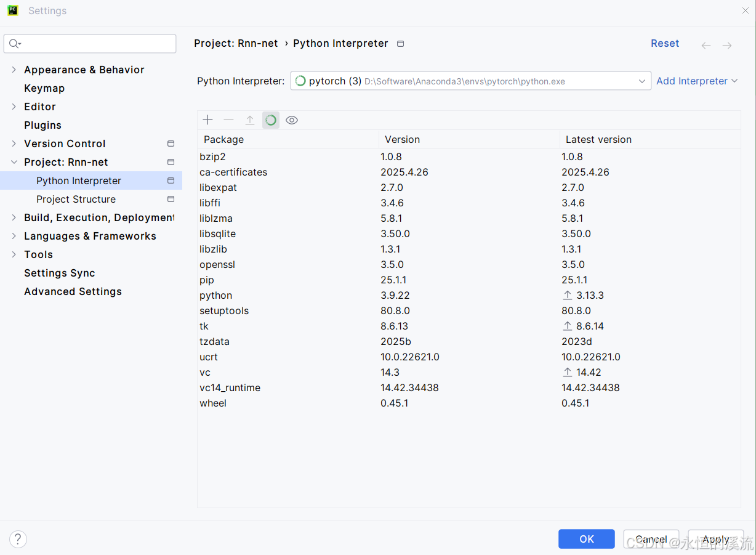Image resolution: width=756 pixels, height=555 pixels.
Task: Toggle show early releases eye icon
Action: 292,120
